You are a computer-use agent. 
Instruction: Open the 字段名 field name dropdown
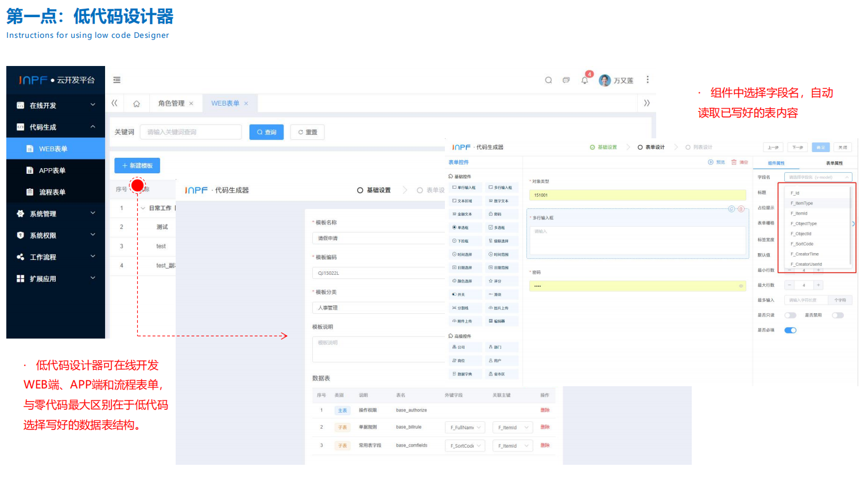[817, 177]
